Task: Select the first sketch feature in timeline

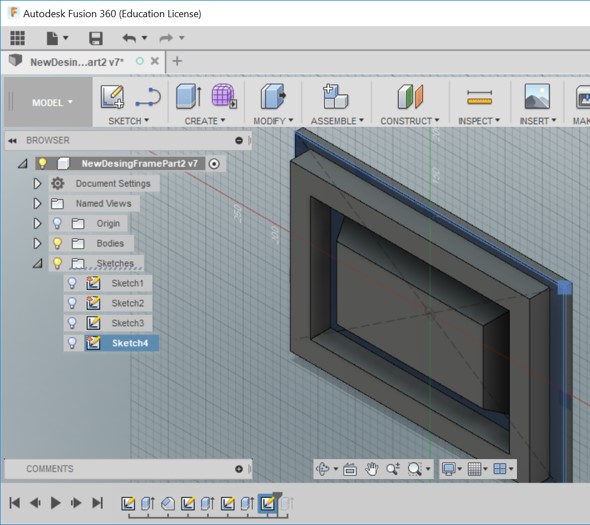Action: pos(128,503)
